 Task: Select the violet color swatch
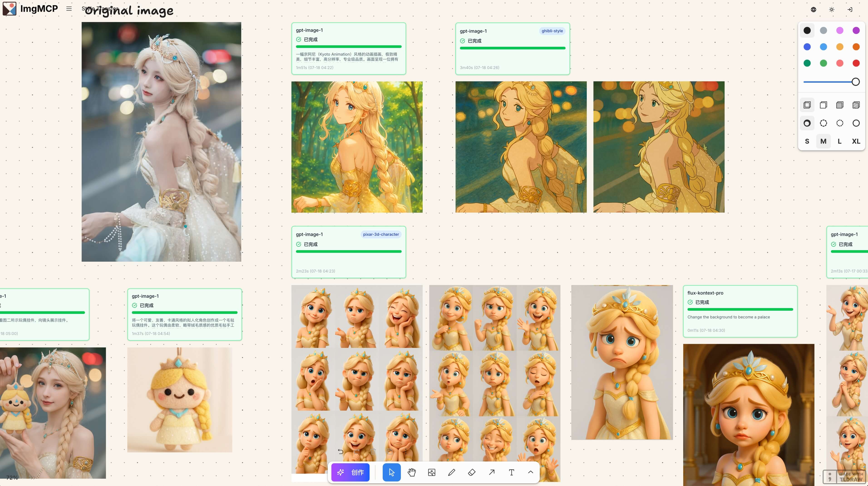(x=856, y=30)
